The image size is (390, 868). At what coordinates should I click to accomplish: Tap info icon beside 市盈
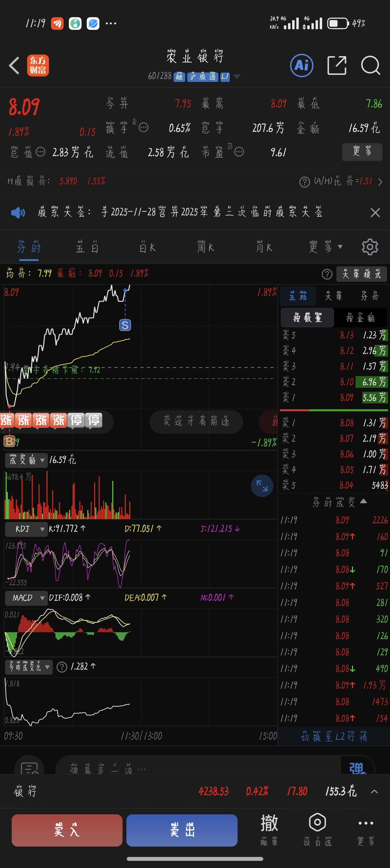click(239, 152)
